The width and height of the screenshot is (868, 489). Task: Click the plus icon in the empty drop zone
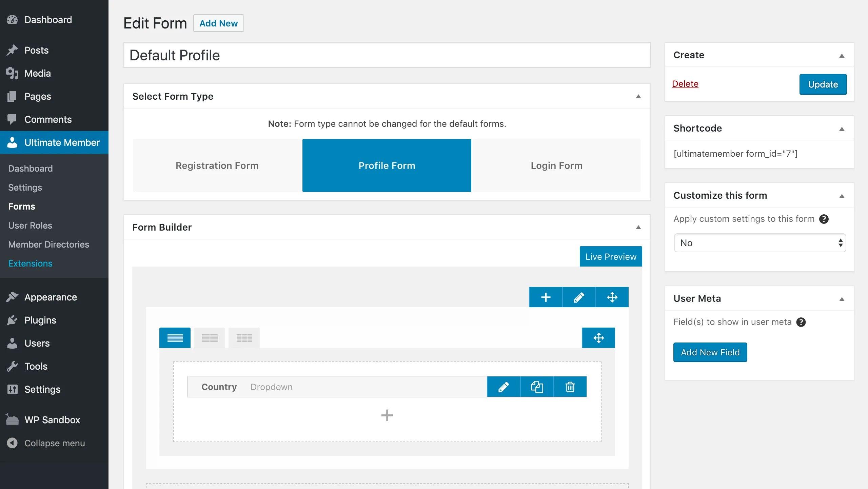tap(387, 415)
